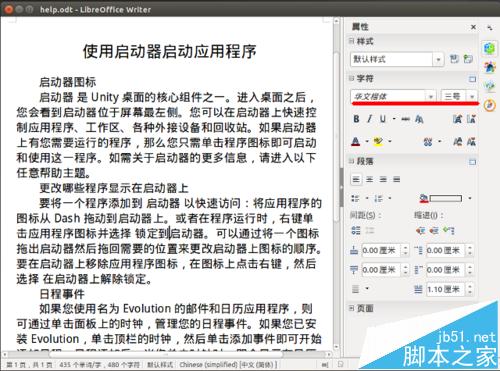Open the 华文楷体 font name dropdown

pos(431,97)
